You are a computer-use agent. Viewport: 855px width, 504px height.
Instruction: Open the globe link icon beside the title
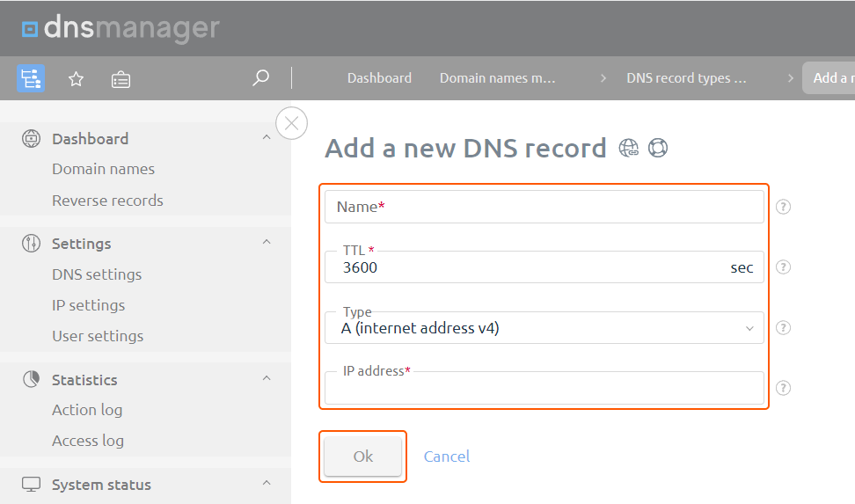[629, 148]
